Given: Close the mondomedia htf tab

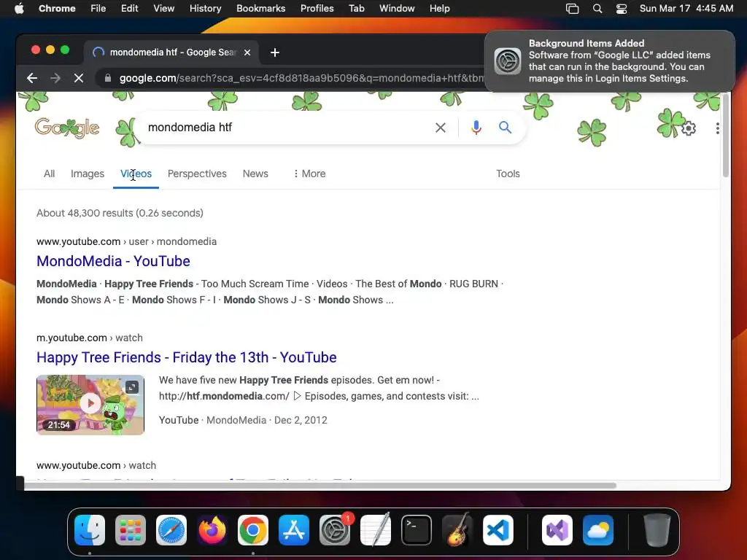Looking at the screenshot, I should point(247,52).
